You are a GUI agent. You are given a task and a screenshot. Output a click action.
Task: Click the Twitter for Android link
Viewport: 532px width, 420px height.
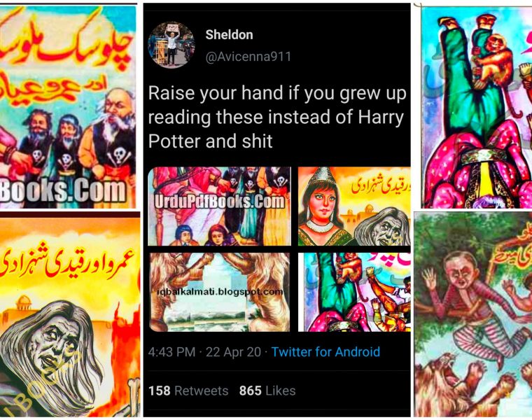pos(325,352)
